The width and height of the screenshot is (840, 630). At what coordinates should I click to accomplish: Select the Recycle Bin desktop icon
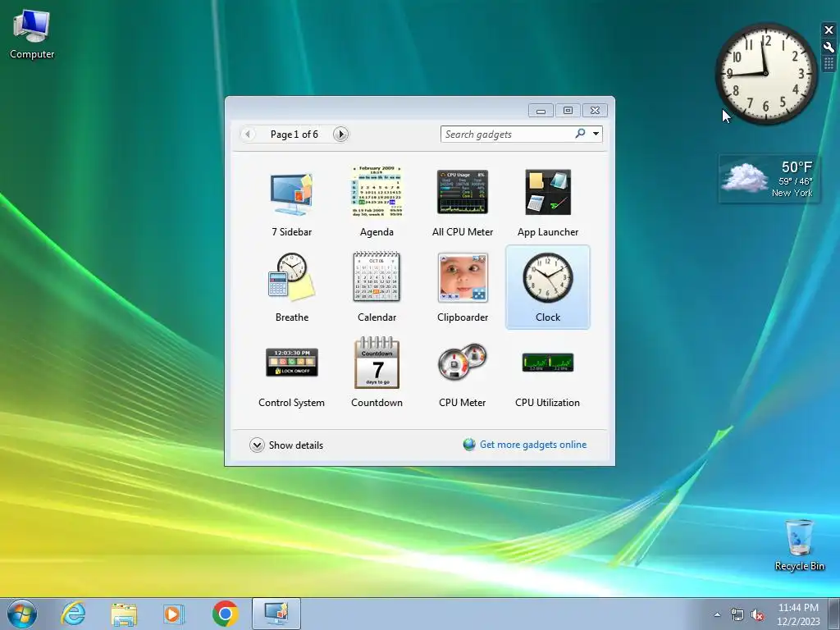coord(799,546)
